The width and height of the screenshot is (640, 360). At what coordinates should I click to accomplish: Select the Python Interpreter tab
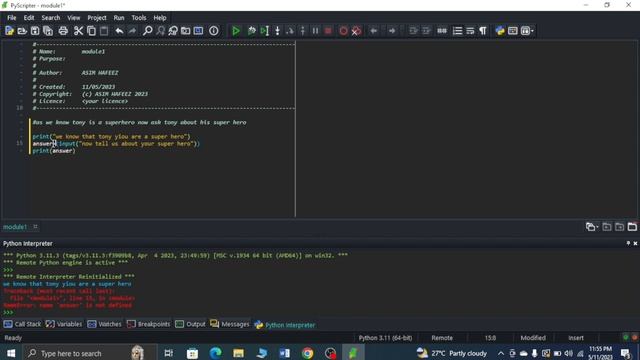pos(285,325)
